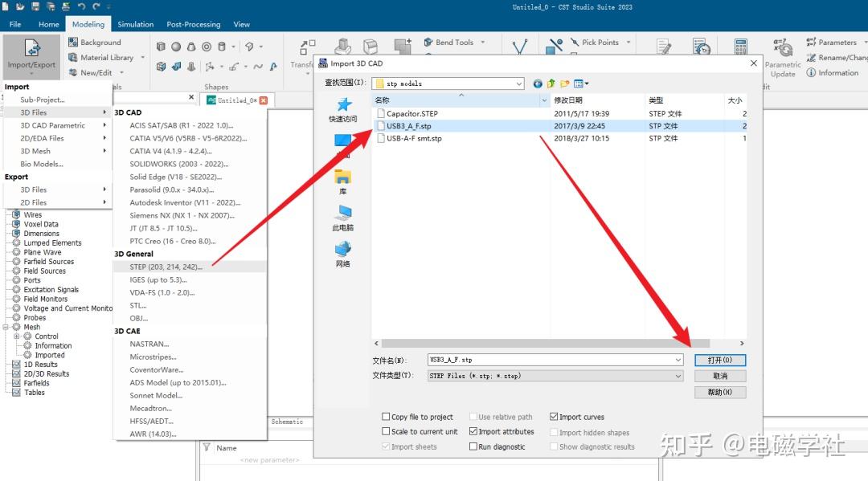The width and height of the screenshot is (868, 481).
Task: Open the 3D CAD Parametric submenu
Action: point(58,125)
